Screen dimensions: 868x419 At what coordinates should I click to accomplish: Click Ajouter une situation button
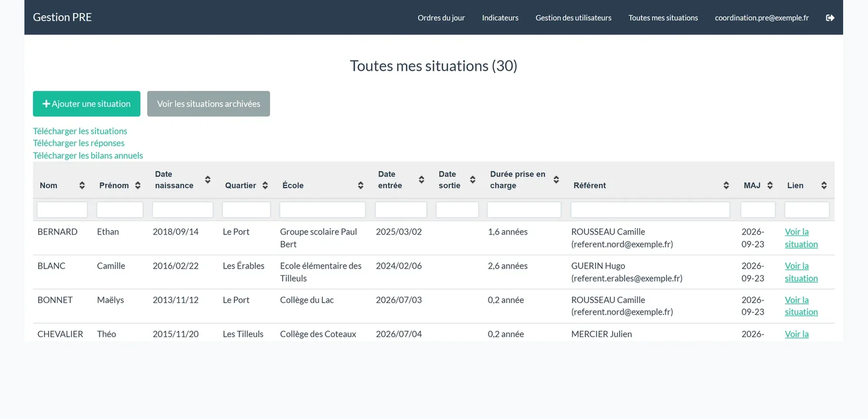coord(86,104)
